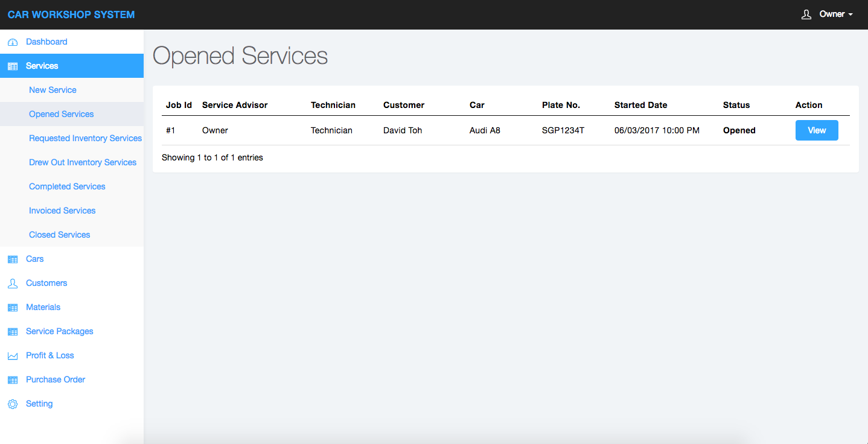The height and width of the screenshot is (444, 868).
Task: Select Drew Out Inventory Services
Action: [x=83, y=162]
